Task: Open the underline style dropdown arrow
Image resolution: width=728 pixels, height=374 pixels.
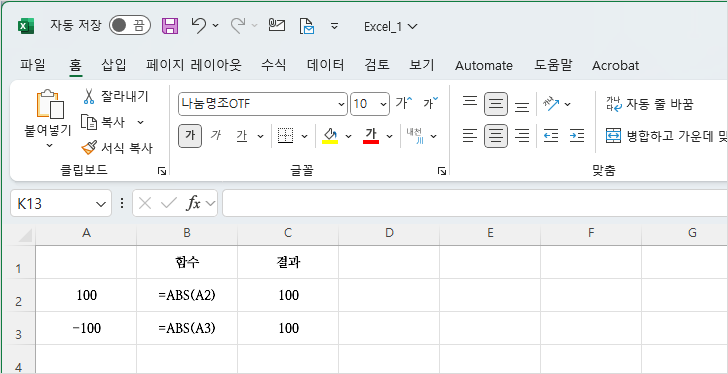Action: point(260,136)
